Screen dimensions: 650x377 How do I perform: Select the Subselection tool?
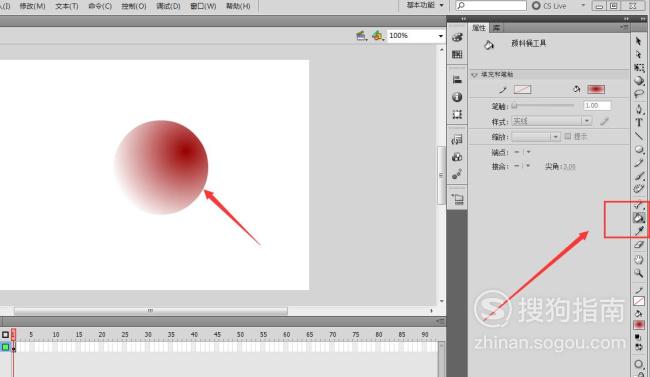point(638,54)
